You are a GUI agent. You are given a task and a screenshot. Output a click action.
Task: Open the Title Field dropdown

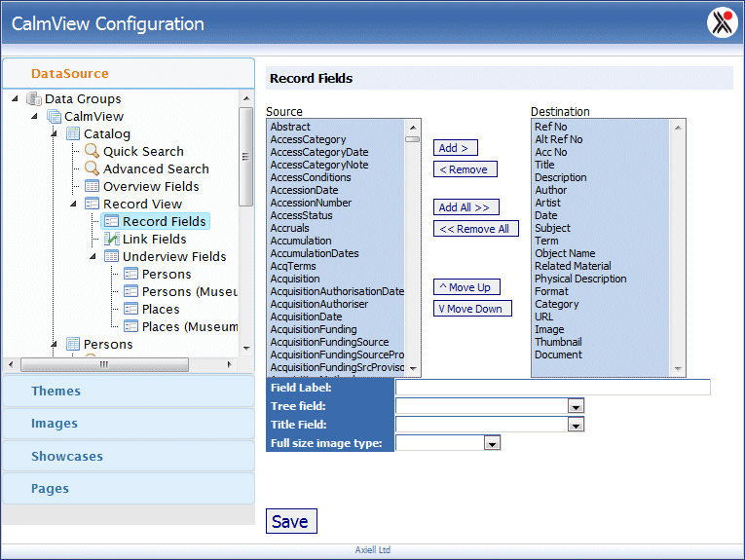pos(576,425)
